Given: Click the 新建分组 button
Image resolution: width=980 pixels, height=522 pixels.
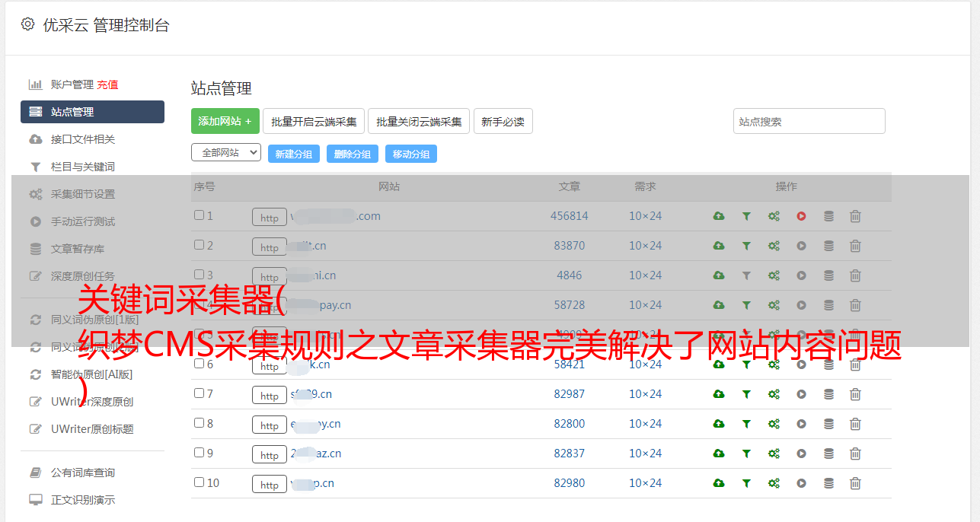Looking at the screenshot, I should [x=294, y=154].
